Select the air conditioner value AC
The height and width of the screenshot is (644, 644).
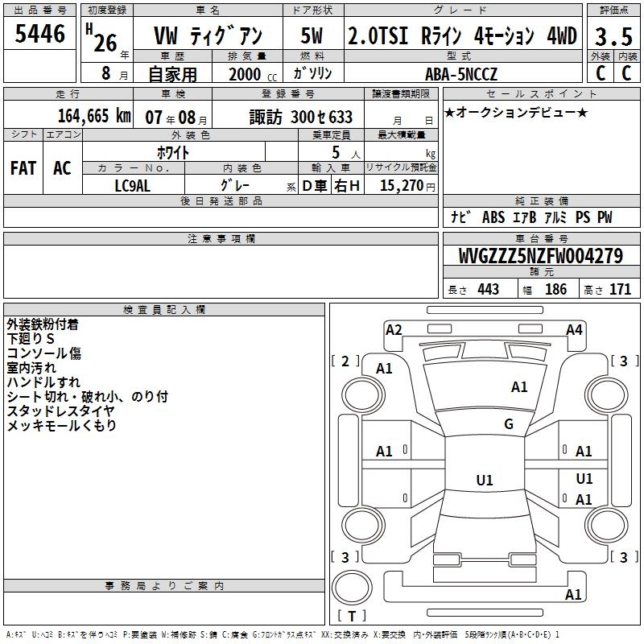(x=62, y=168)
